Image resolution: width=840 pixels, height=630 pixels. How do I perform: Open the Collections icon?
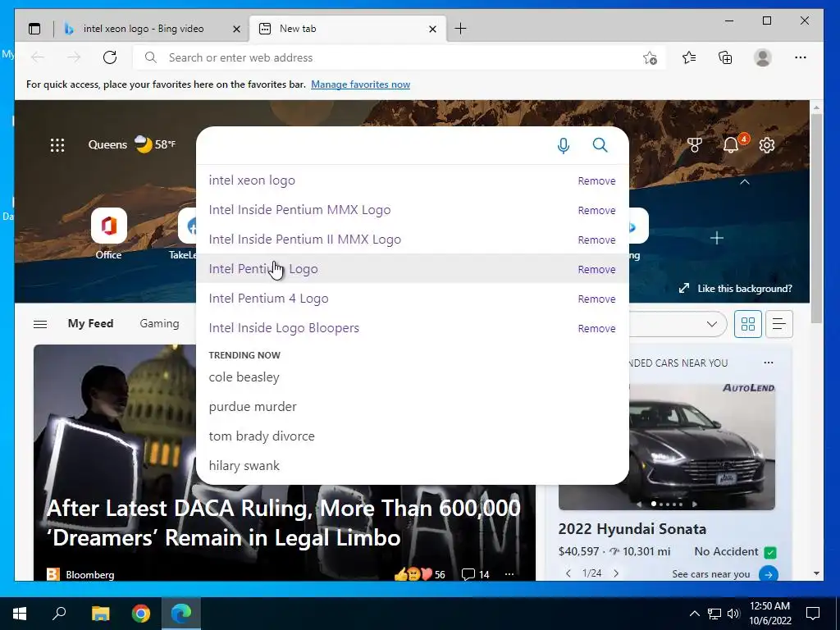pyautogui.click(x=725, y=57)
